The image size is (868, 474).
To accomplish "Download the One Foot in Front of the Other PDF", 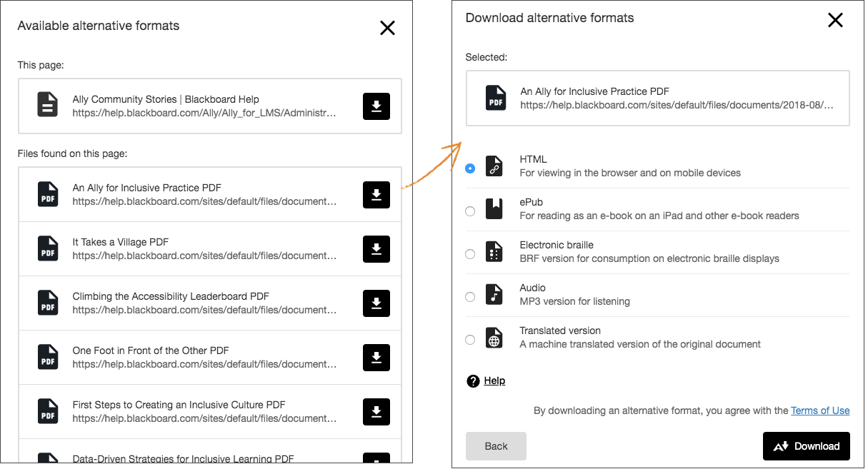I will (376, 358).
